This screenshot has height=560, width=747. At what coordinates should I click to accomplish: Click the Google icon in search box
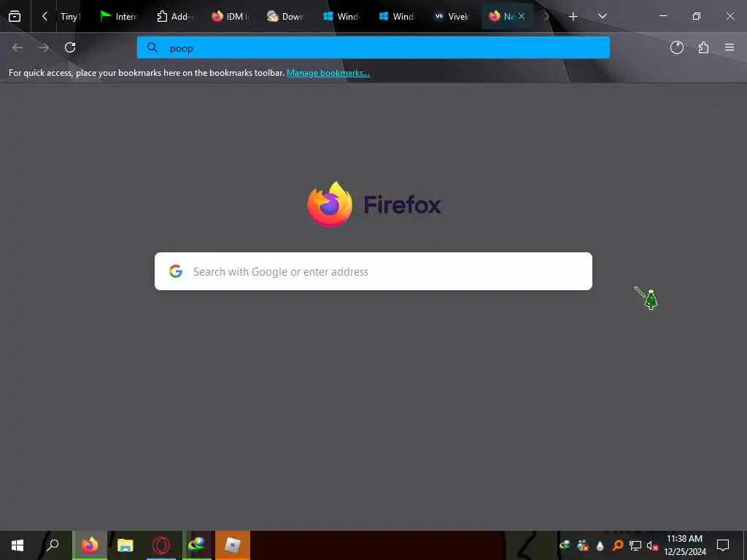point(176,271)
